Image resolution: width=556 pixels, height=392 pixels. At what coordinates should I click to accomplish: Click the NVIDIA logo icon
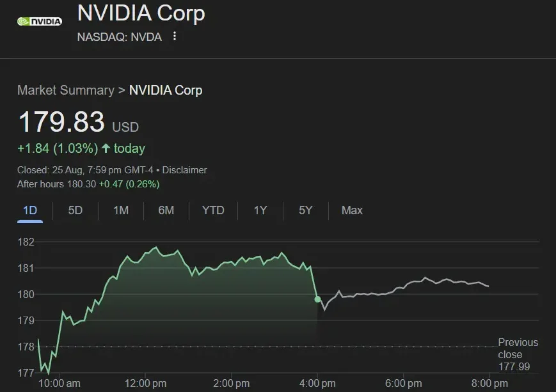(x=40, y=21)
